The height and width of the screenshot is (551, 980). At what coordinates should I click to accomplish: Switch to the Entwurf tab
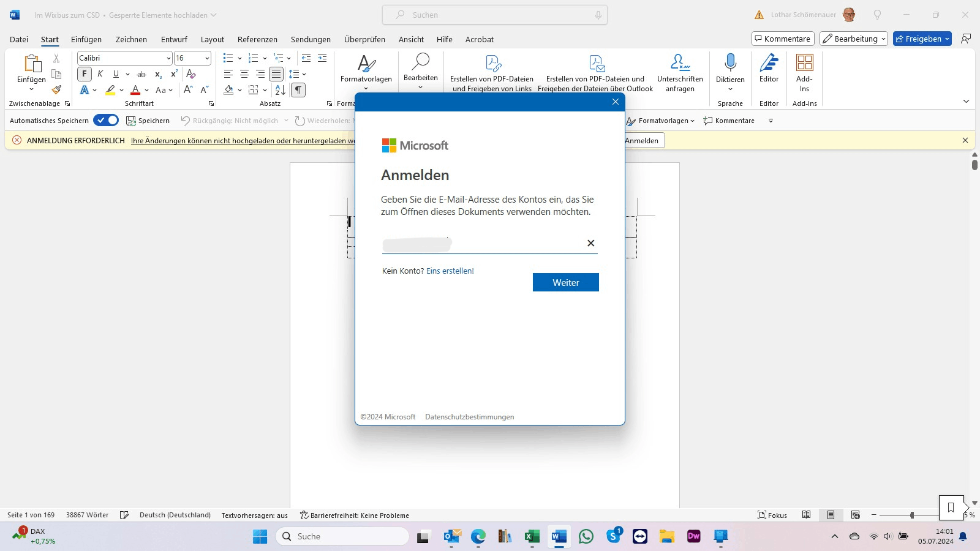tap(174, 39)
